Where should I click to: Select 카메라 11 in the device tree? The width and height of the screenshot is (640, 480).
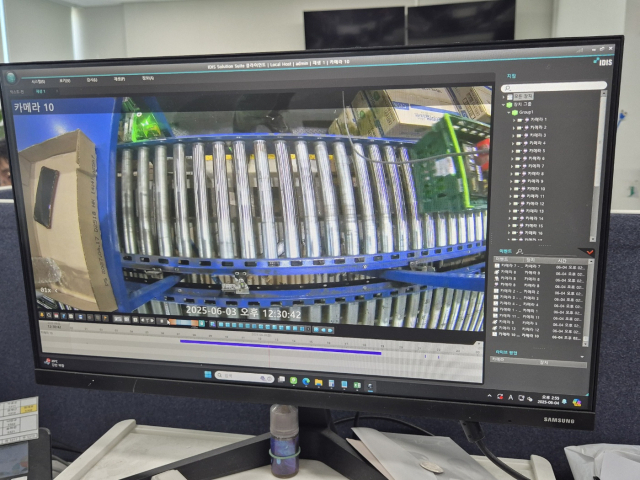[536, 196]
